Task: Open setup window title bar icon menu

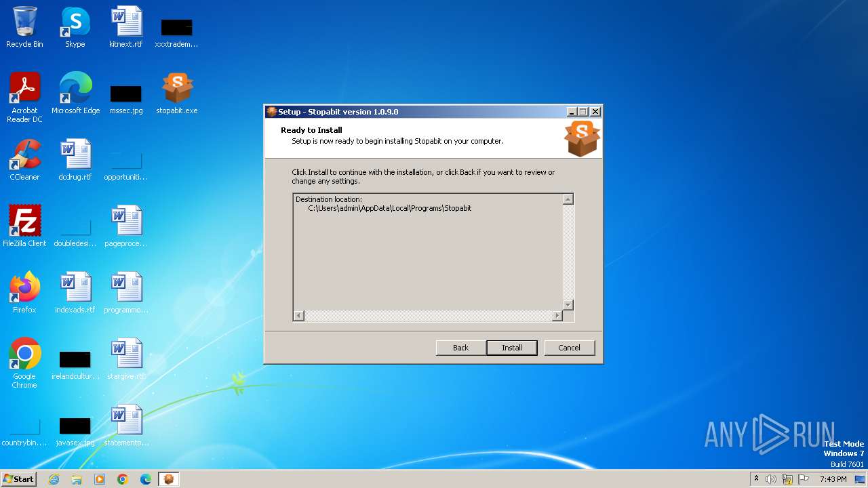Action: point(271,112)
